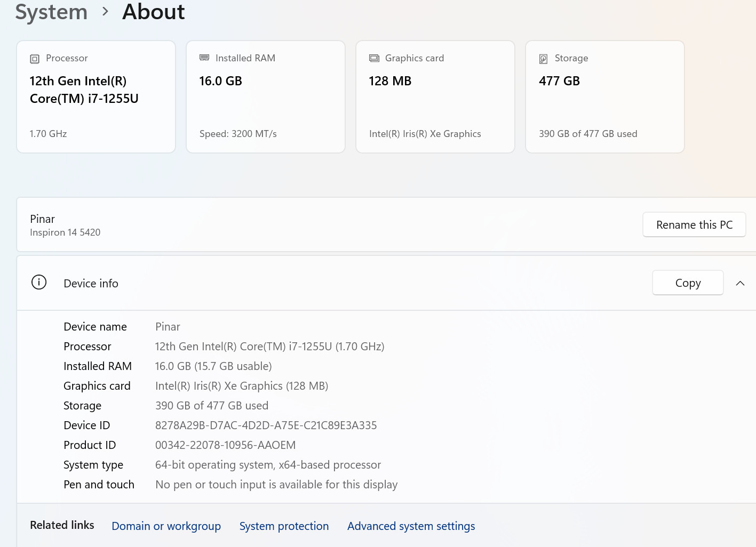This screenshot has width=756, height=547.
Task: Collapse the Device info section chevron
Action: point(740,283)
